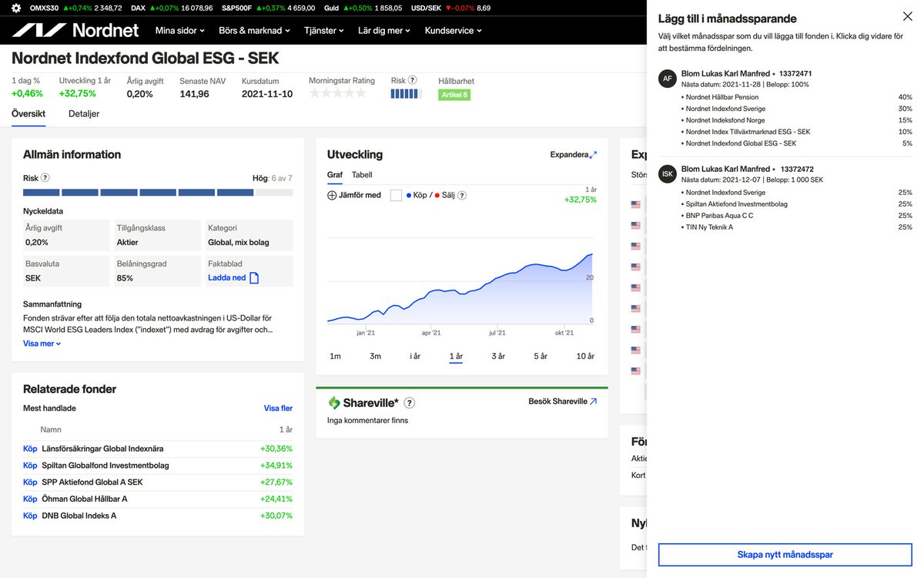Open the Tjänster dropdown menu

pyautogui.click(x=324, y=31)
